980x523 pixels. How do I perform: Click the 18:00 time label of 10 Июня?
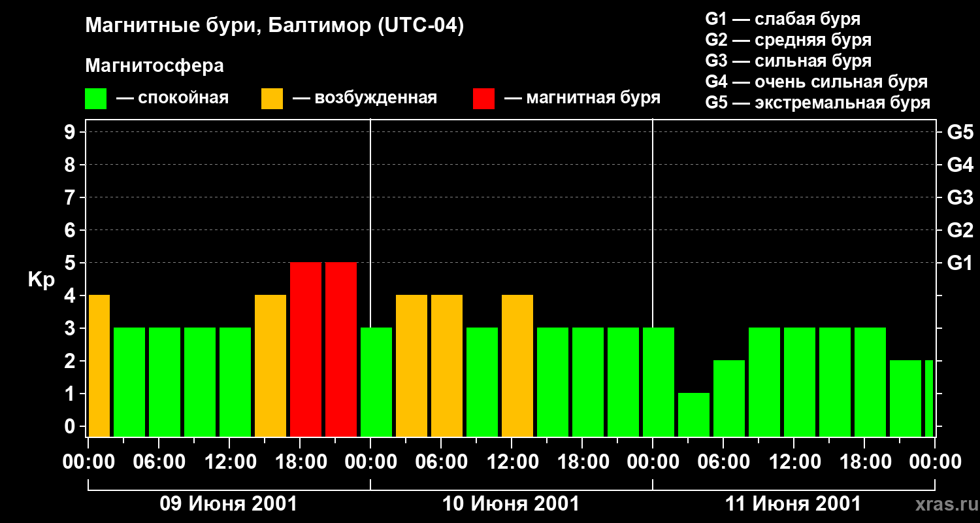(583, 462)
